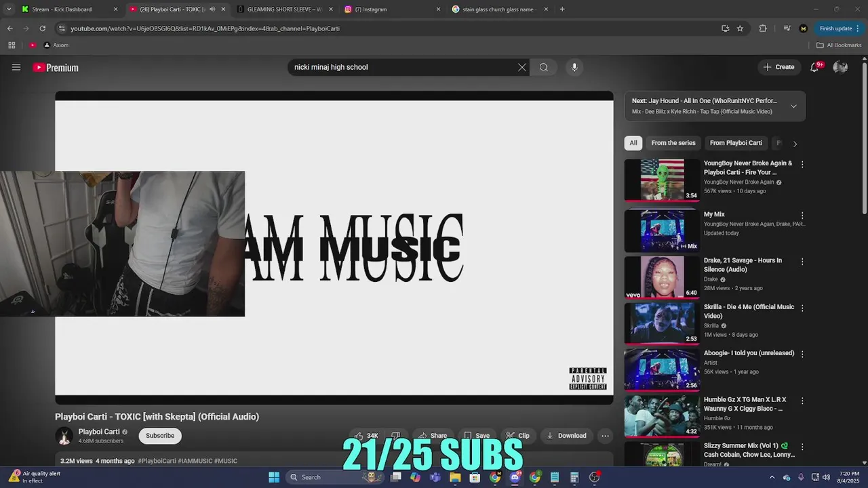Viewport: 868px width, 488px height.
Task: Go to YouTube Premium home logo
Action: [x=56, y=67]
